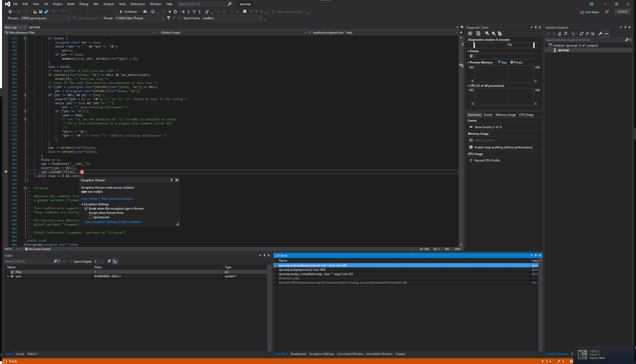Open find in files icon
Image resolution: width=636 pixels, height=364 pixels.
(x=145, y=12)
